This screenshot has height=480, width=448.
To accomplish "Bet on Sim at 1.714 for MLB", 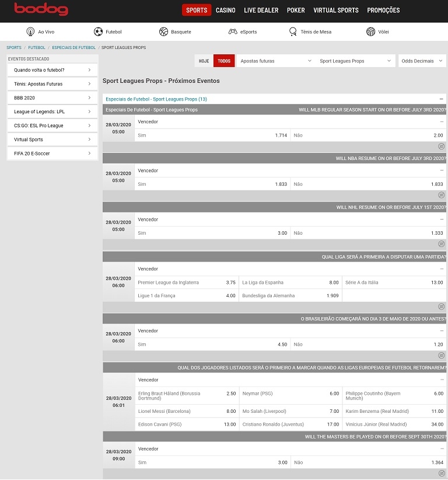I will pos(212,135).
